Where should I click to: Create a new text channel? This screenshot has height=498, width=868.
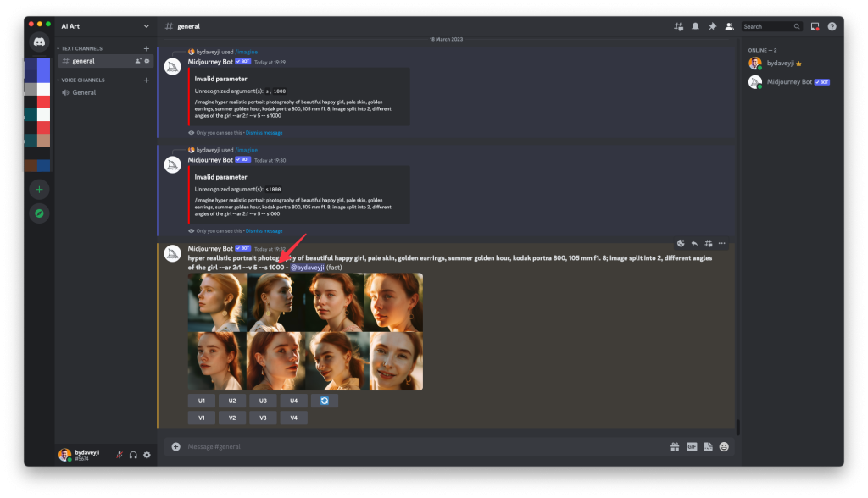tap(146, 48)
